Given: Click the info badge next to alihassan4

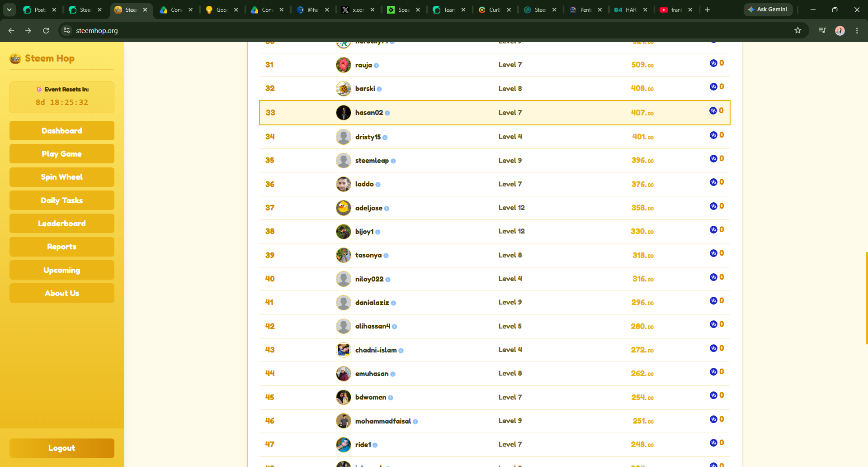Looking at the screenshot, I should pos(395,327).
